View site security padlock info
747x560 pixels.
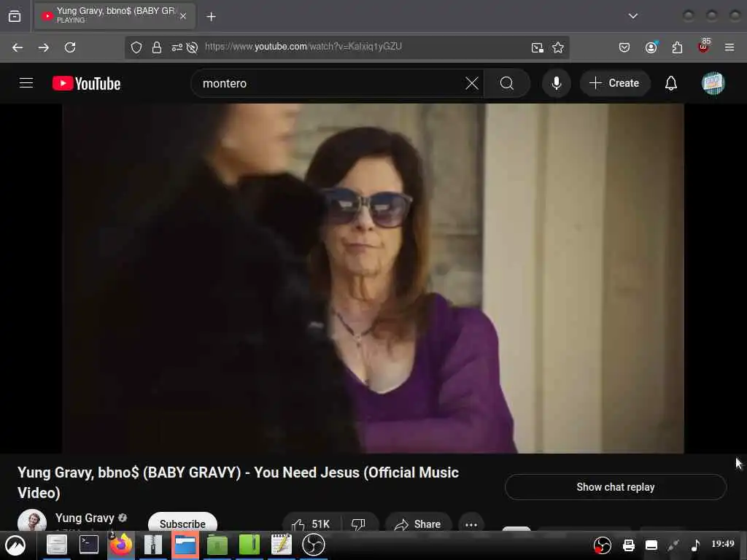(x=156, y=47)
